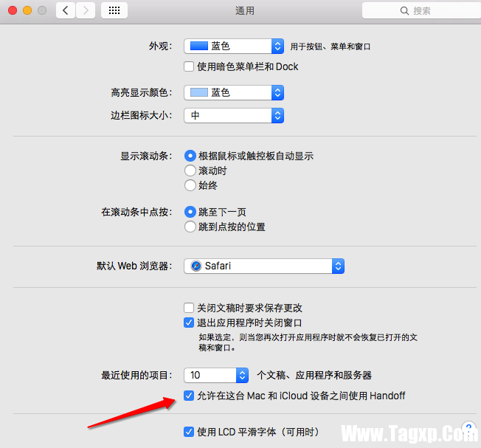The width and height of the screenshot is (481, 448).
Task: Toggle the Handoff checkbox
Action: coord(189,396)
